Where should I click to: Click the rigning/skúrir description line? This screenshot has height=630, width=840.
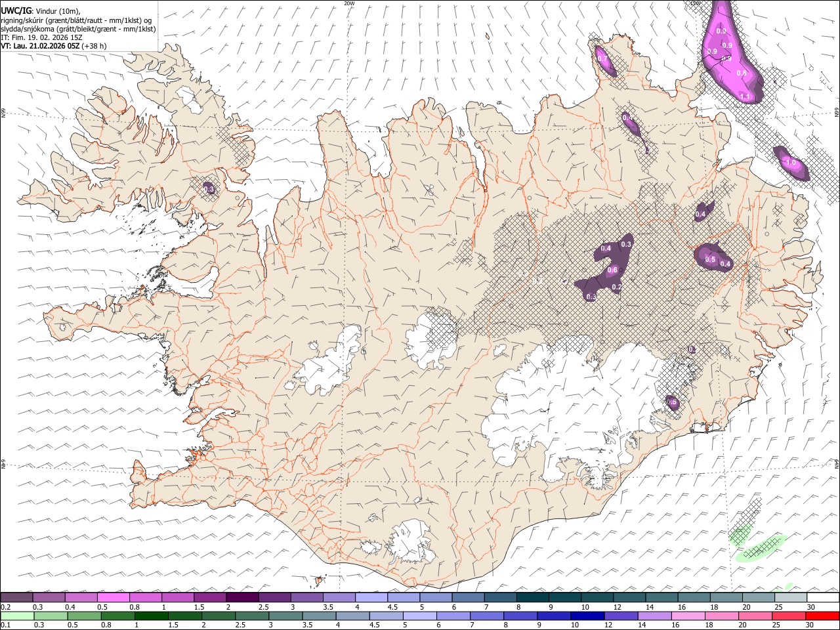[76, 20]
